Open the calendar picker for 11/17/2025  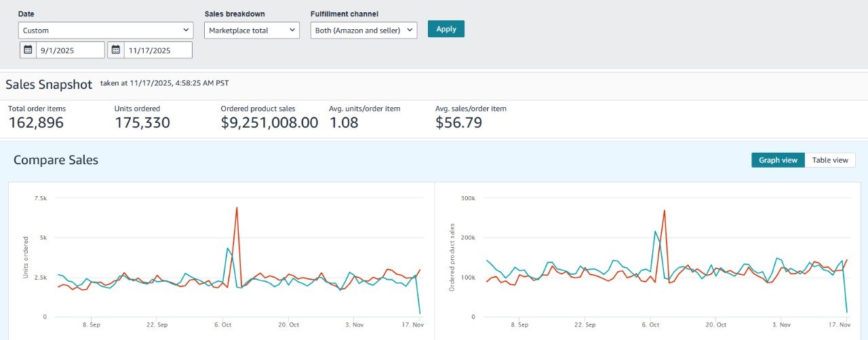(x=116, y=50)
